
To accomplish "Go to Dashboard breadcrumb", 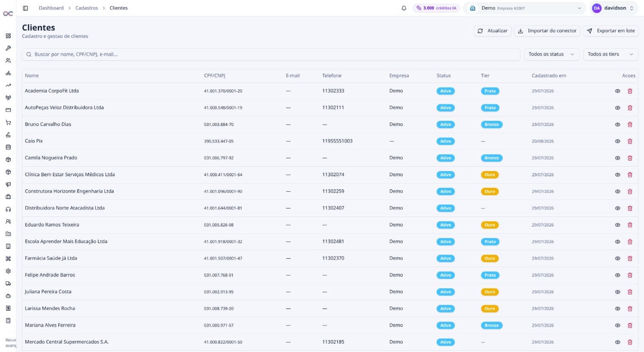I will [x=51, y=8].
